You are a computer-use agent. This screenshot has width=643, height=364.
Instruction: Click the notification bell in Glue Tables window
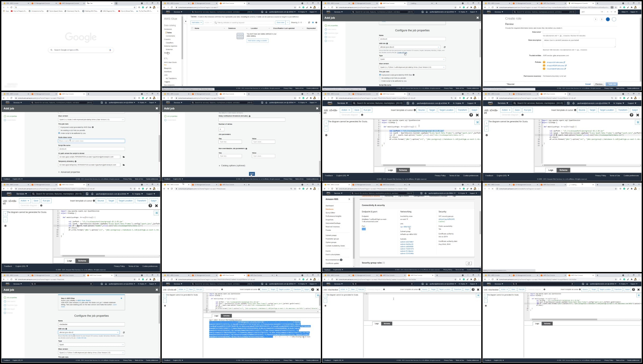click(266, 12)
